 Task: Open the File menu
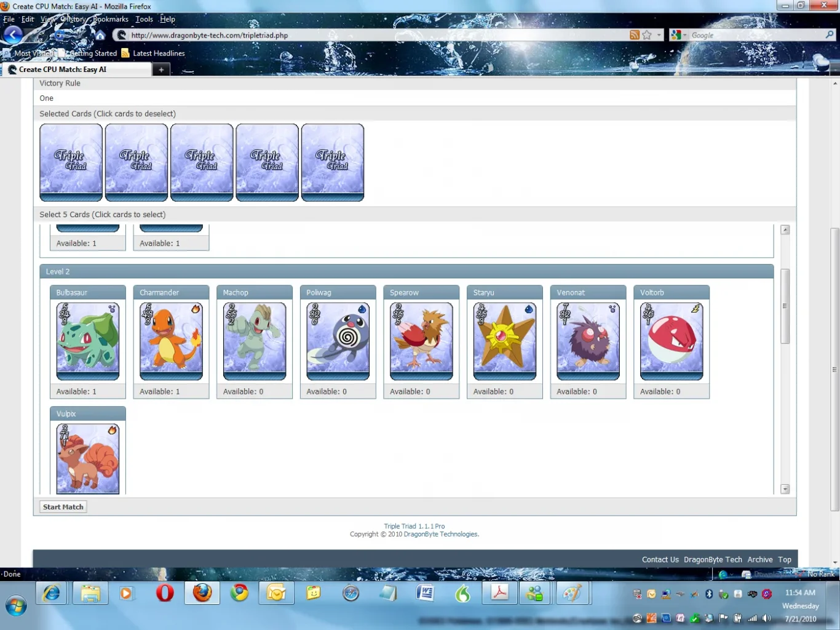(x=9, y=19)
